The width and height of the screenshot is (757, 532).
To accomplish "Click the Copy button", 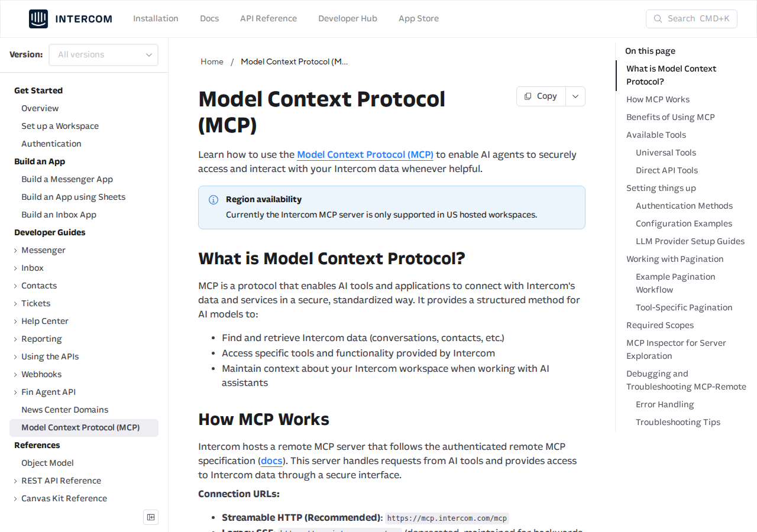I will pos(541,96).
